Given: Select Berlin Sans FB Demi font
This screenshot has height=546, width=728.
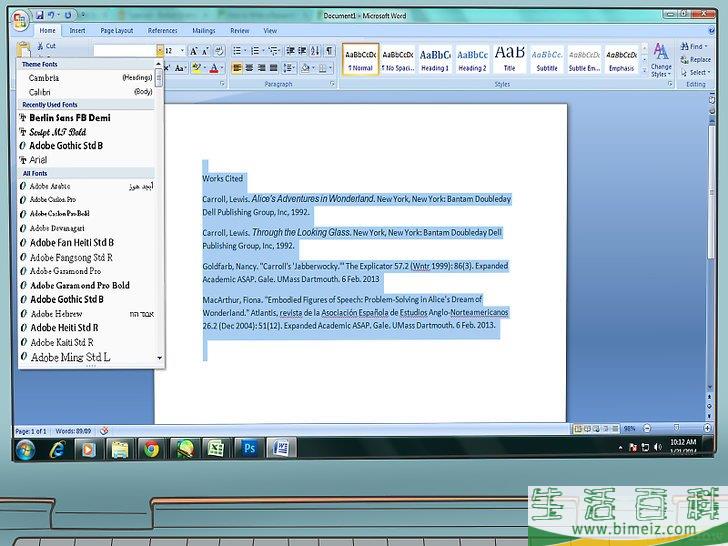Looking at the screenshot, I should [x=86, y=118].
